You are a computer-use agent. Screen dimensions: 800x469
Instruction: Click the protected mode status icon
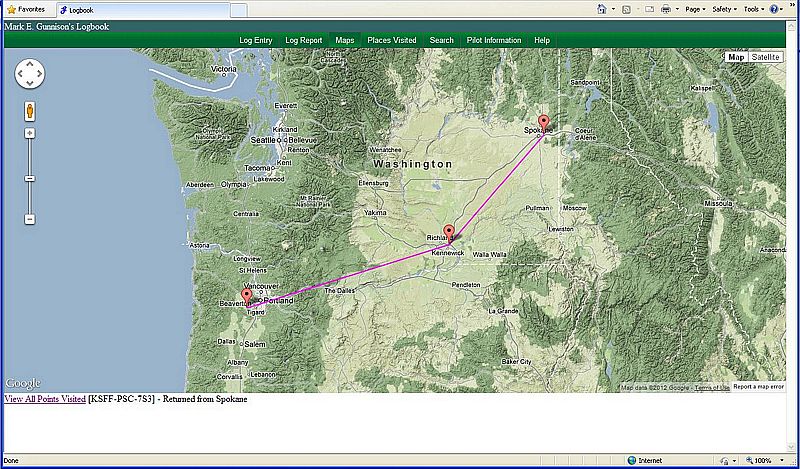click(724, 461)
